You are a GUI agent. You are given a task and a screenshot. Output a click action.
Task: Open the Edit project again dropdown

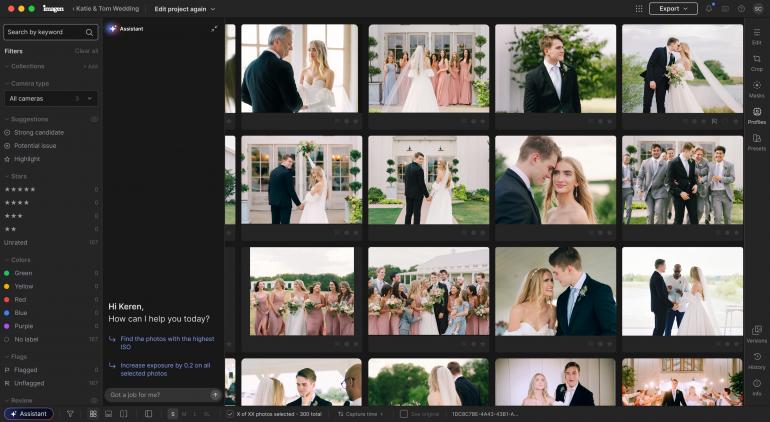coord(185,9)
